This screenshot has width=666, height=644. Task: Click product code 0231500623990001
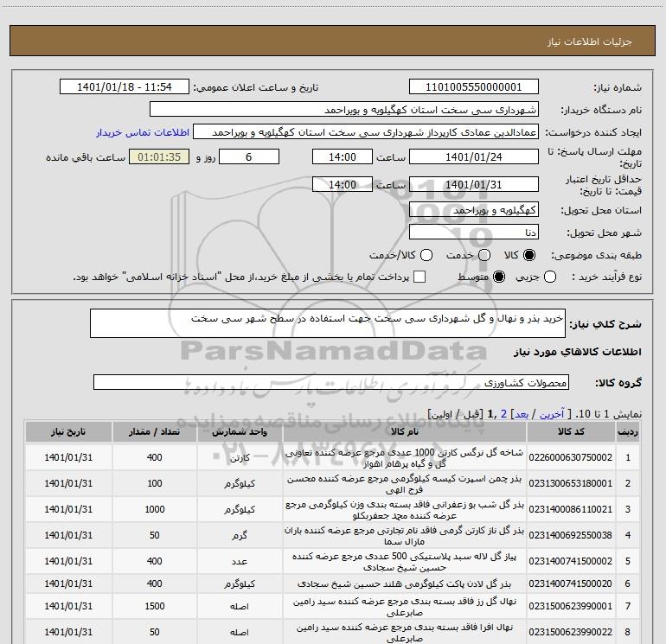[x=571, y=606]
